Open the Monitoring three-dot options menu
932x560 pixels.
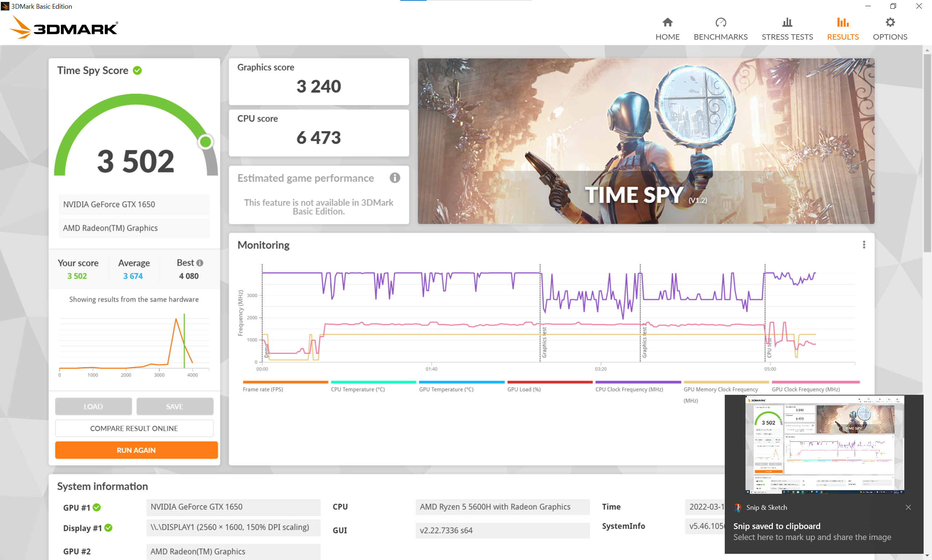click(864, 245)
